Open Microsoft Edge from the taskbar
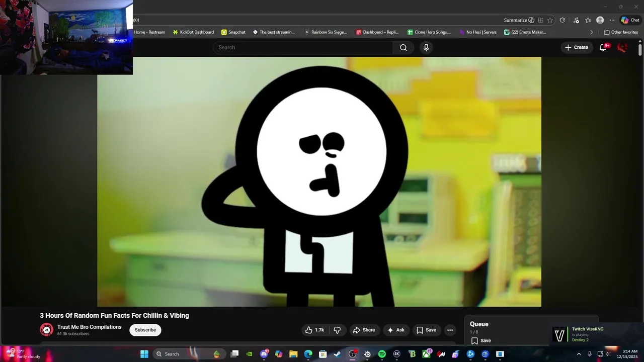This screenshot has width=644, height=362. pos(308,354)
